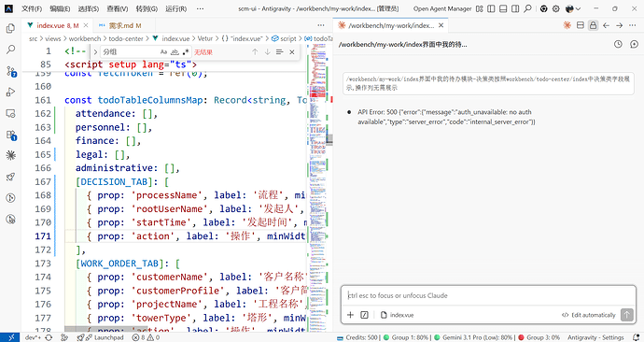Toggle Use Regular Expression in find
Screen dimensions: 644x342
click(x=186, y=51)
